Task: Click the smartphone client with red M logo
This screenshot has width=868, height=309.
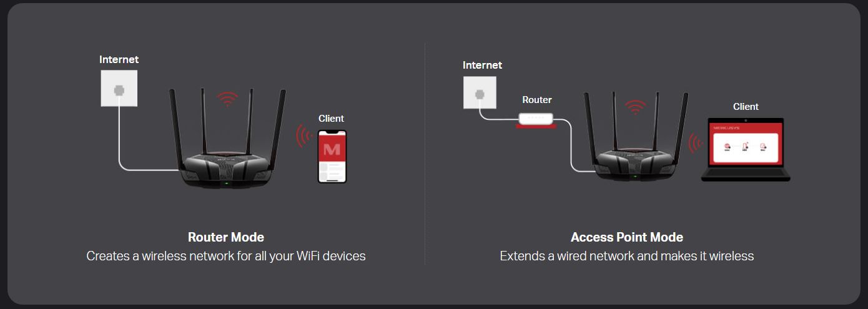Action: click(x=332, y=156)
